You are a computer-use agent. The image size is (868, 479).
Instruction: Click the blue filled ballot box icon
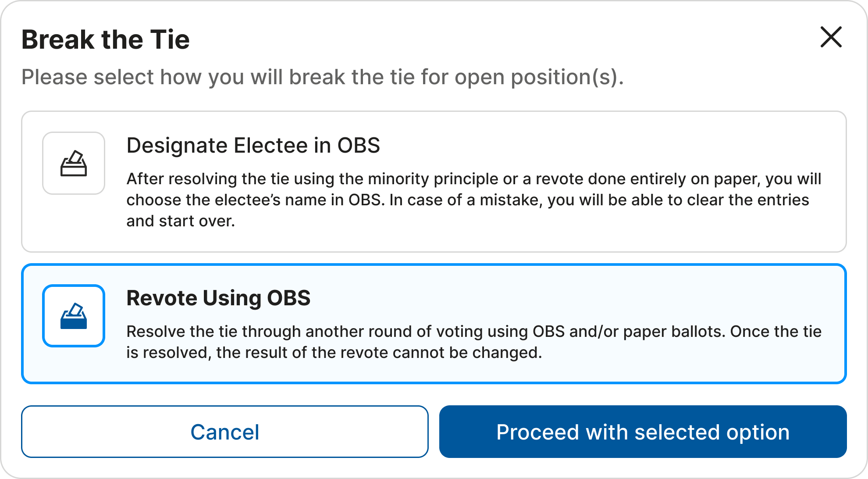tap(74, 316)
